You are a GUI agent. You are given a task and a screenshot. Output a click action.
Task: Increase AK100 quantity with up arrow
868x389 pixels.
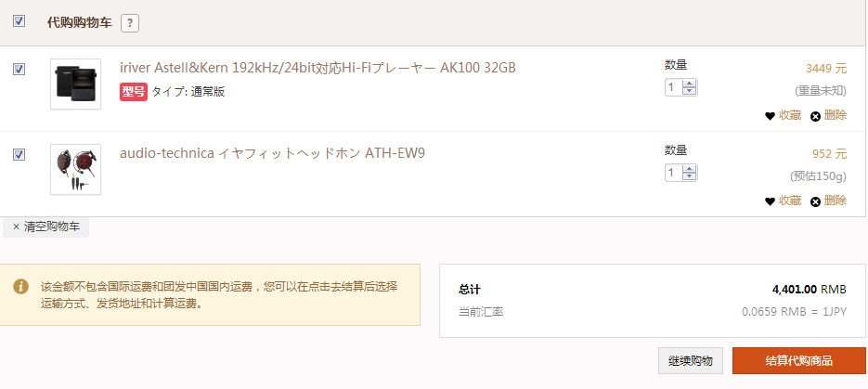point(689,84)
